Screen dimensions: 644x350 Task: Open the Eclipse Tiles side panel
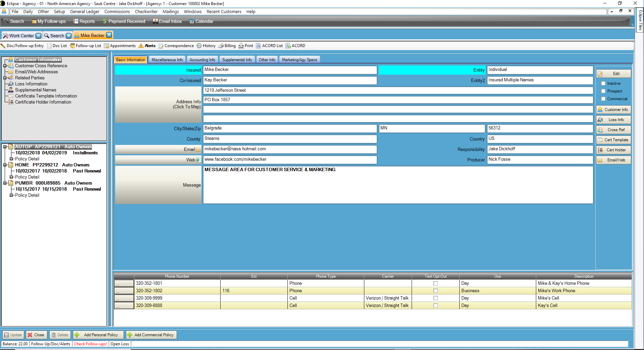(x=640, y=20)
